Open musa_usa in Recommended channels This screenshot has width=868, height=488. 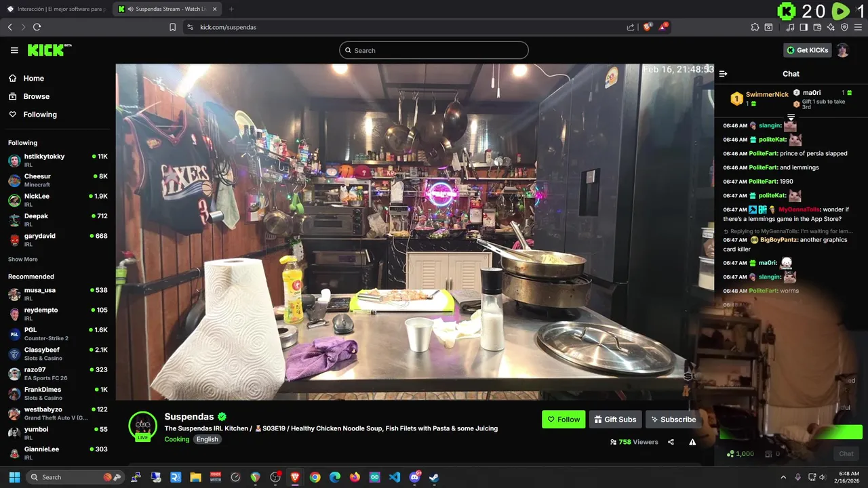[x=58, y=294]
